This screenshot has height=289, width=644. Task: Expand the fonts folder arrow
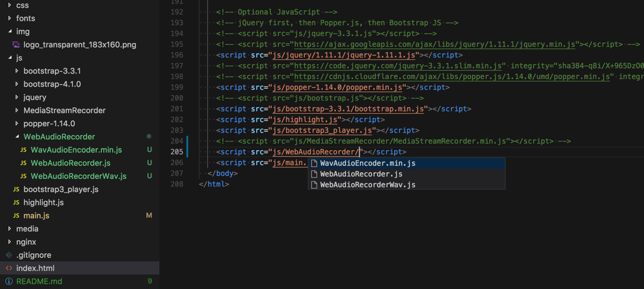(9, 19)
